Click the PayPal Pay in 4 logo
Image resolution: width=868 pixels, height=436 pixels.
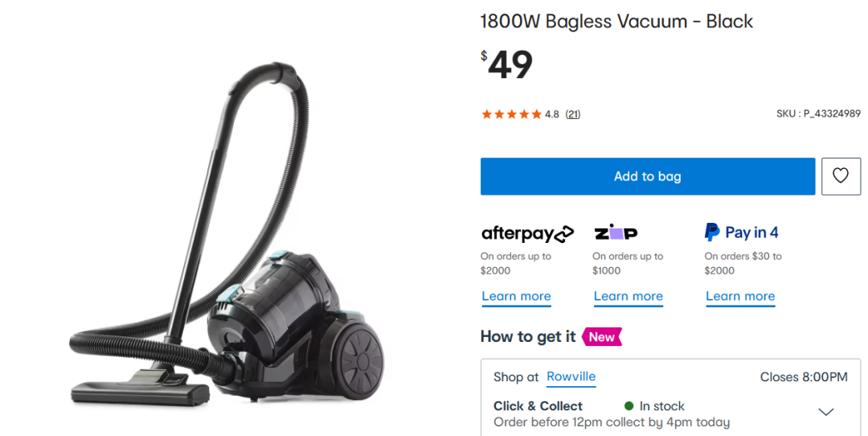pos(741,232)
